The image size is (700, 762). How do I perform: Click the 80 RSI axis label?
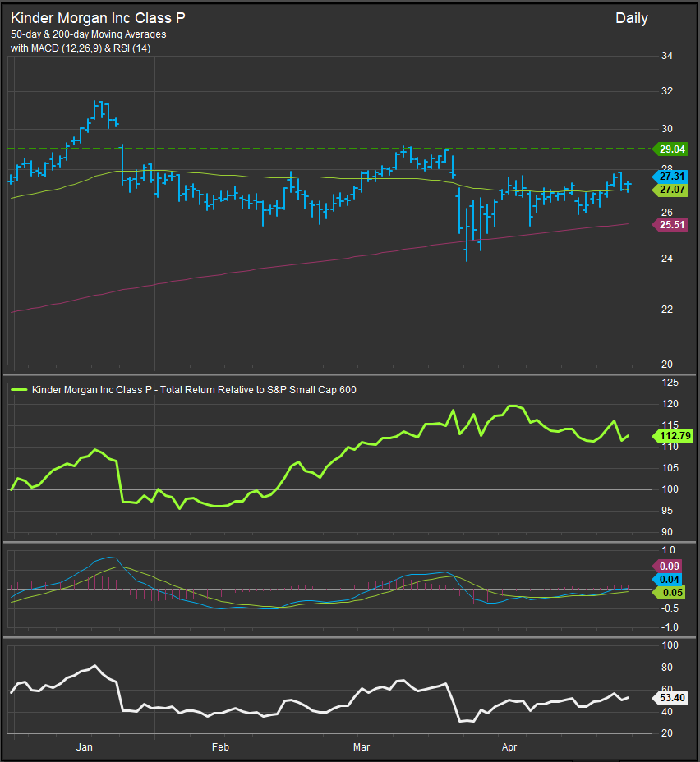click(x=667, y=668)
